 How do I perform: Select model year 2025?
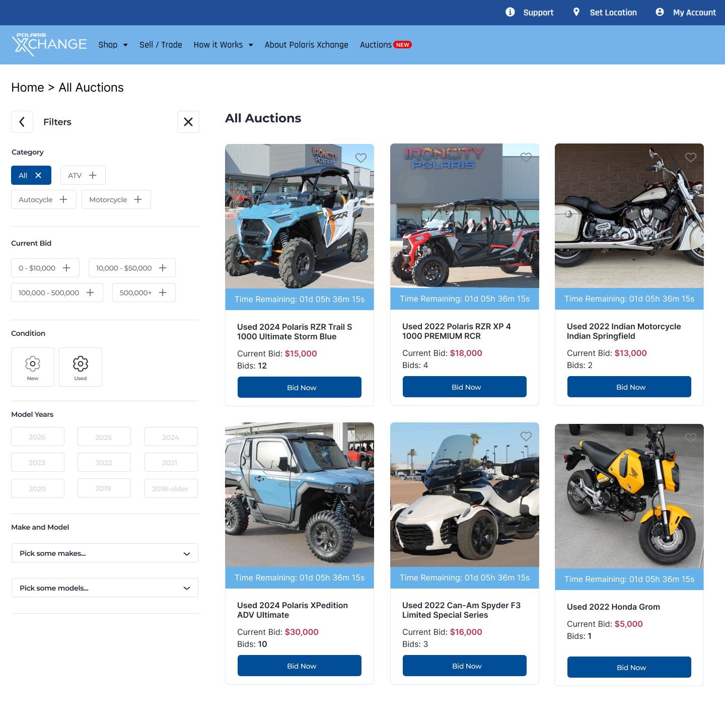coord(104,436)
